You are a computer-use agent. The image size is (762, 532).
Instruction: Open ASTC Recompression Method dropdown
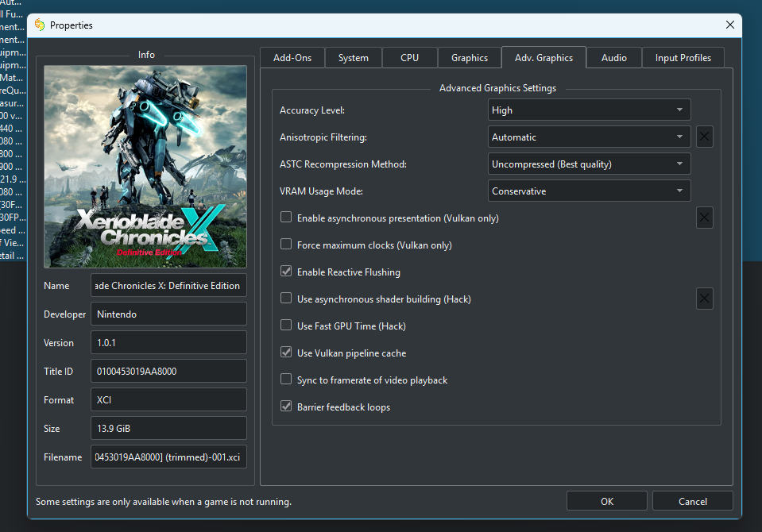pyautogui.click(x=589, y=164)
